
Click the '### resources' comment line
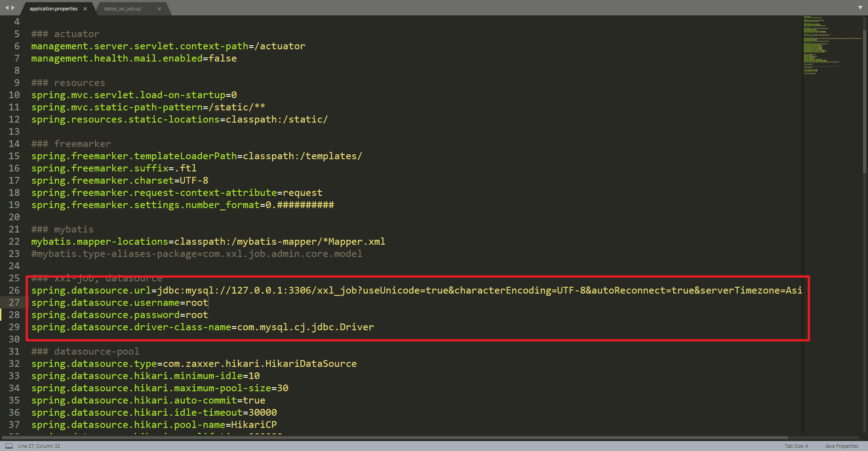coord(68,83)
